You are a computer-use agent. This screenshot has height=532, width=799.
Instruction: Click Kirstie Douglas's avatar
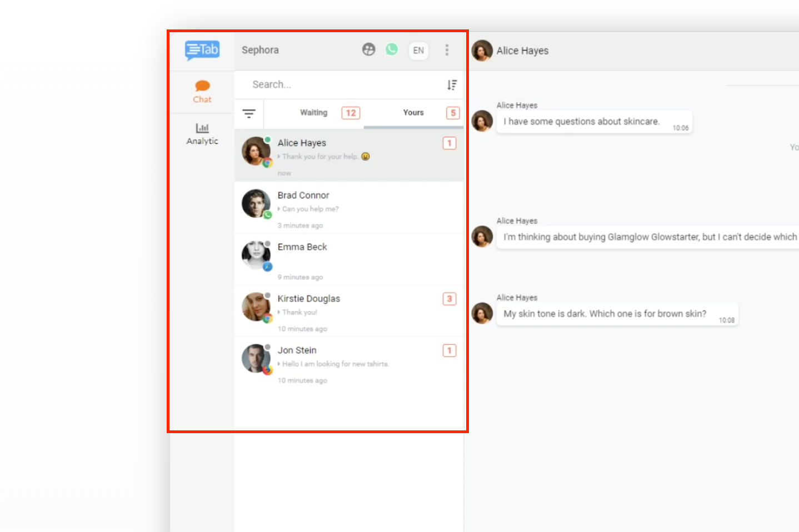click(x=256, y=307)
